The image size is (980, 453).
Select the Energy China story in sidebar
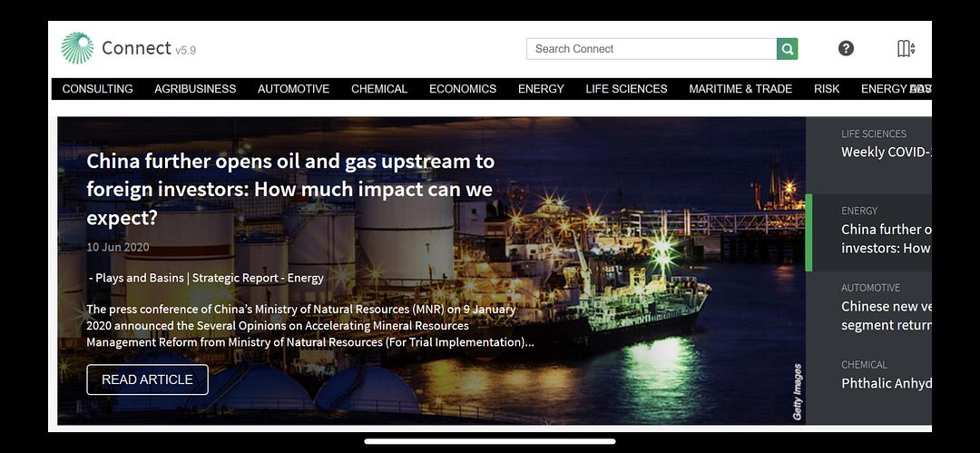(885, 238)
